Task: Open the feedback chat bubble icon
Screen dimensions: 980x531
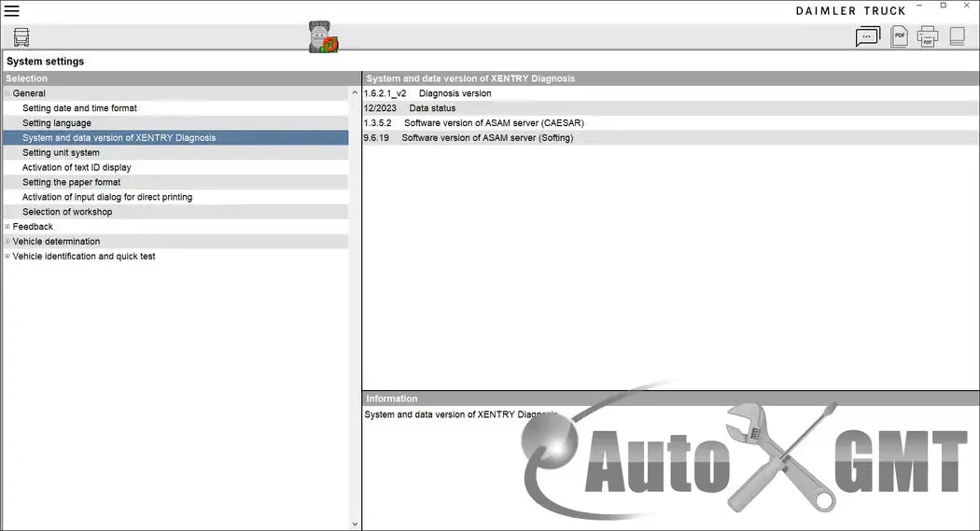Action: point(867,37)
